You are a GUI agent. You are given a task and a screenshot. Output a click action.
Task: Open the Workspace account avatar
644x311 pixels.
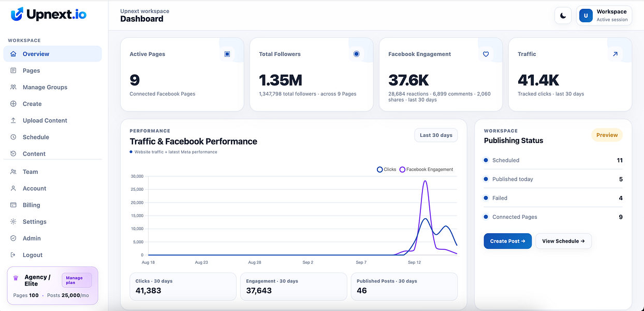coord(586,16)
